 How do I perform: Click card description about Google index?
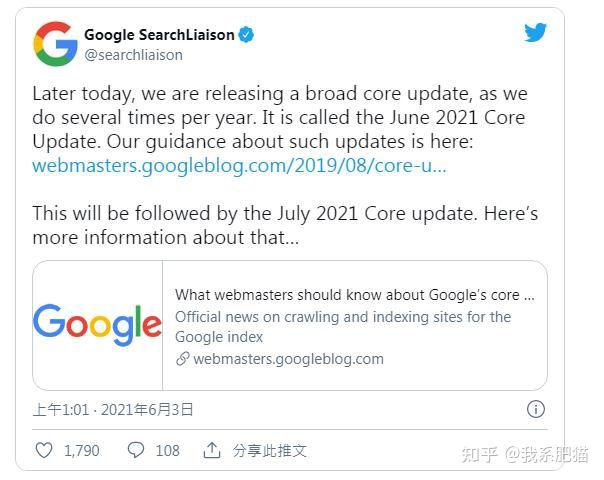(343, 327)
